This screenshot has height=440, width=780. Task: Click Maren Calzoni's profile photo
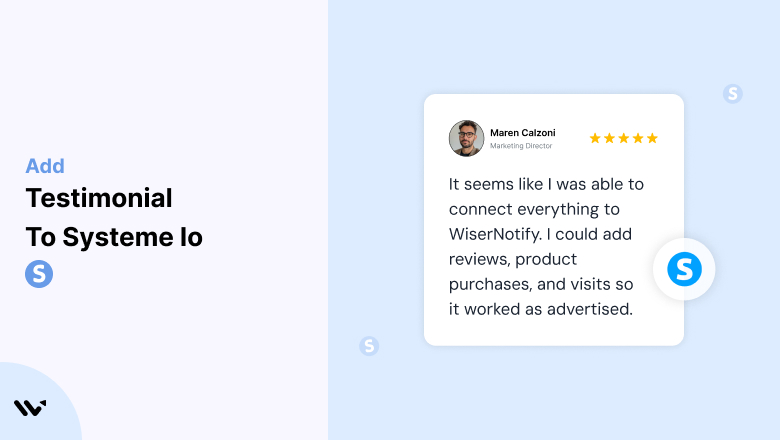467,138
